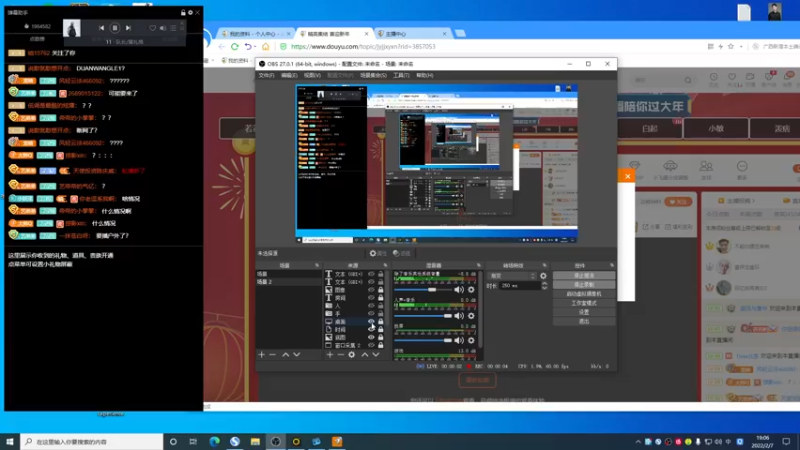Add a new source with the sources plus icon
800x450 pixels.
pyautogui.click(x=330, y=355)
